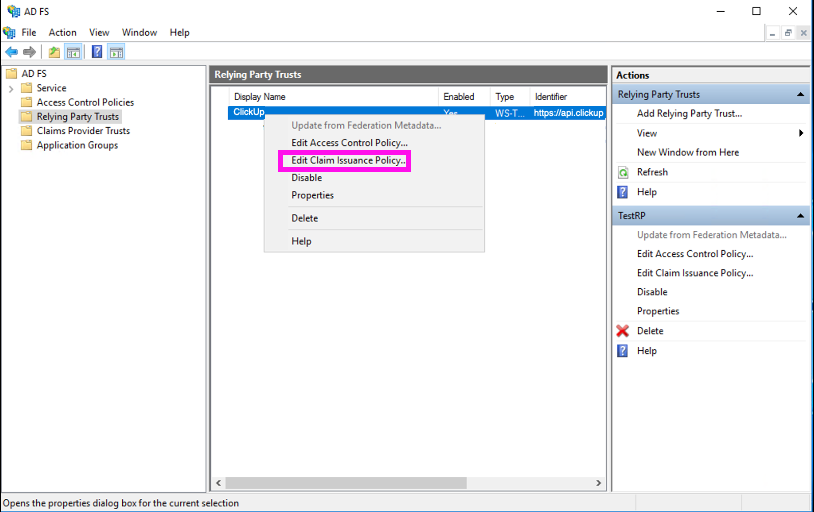Click the green Refresh icon in Actions pane

tap(623, 172)
